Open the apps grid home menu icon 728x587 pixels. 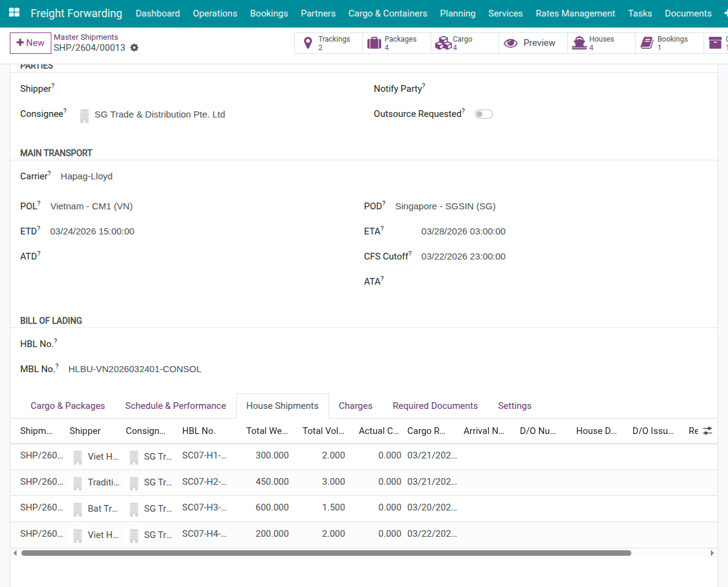(14, 13)
